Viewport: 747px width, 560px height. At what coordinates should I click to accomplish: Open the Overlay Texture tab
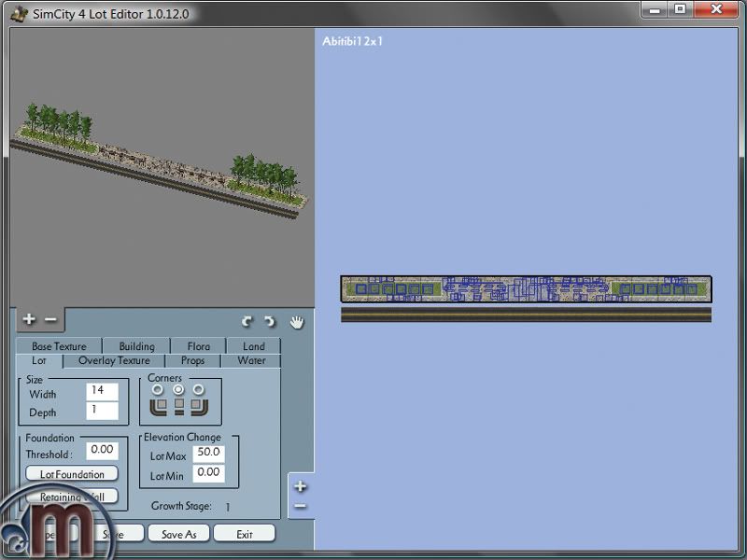114,360
